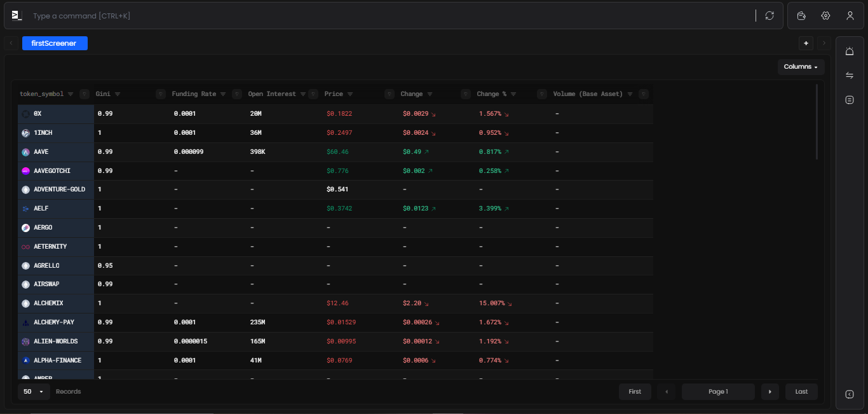Select the AGRELLO token name

[47, 266]
